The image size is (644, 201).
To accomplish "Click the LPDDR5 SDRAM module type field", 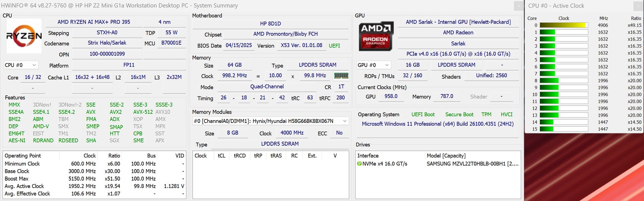I will click(280, 144).
